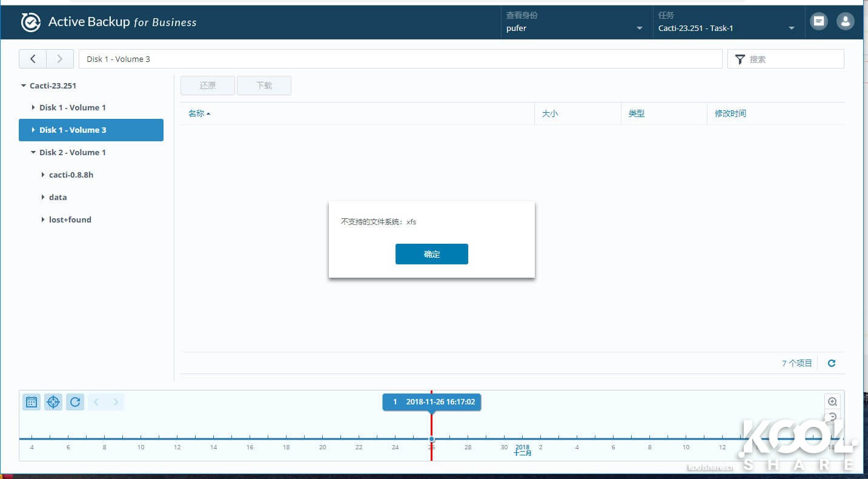The width and height of the screenshot is (868, 479).
Task: Open the user account icon
Action: (x=845, y=21)
